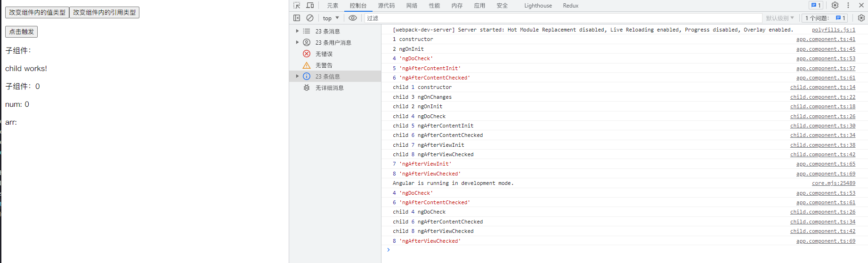This screenshot has width=868, height=263.
Task: Select the 无错误 errors filter
Action: pos(324,54)
